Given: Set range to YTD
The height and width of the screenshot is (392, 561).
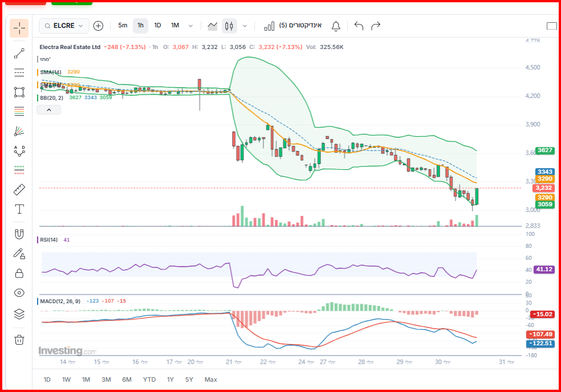Looking at the screenshot, I should (149, 379).
